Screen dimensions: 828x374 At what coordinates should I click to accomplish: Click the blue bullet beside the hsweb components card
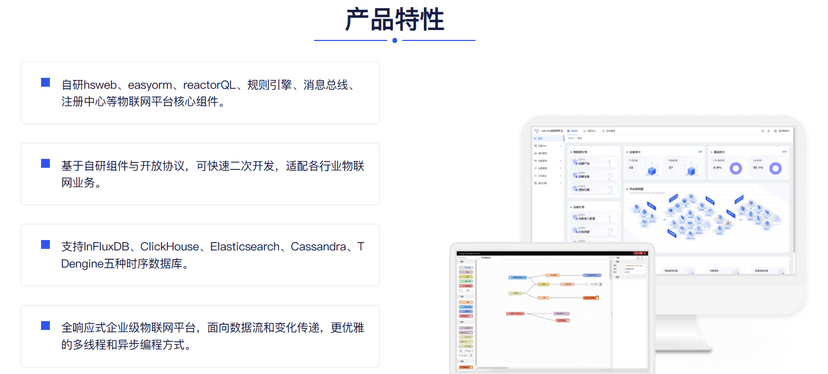[45, 82]
